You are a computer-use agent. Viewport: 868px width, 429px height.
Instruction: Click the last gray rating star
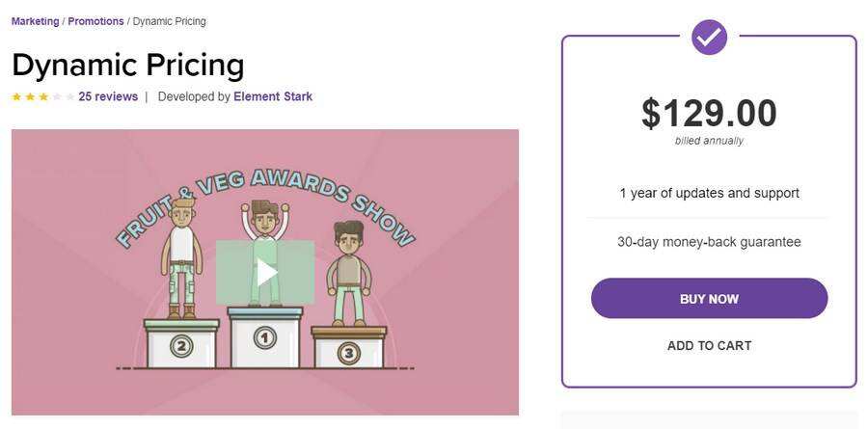click(70, 96)
